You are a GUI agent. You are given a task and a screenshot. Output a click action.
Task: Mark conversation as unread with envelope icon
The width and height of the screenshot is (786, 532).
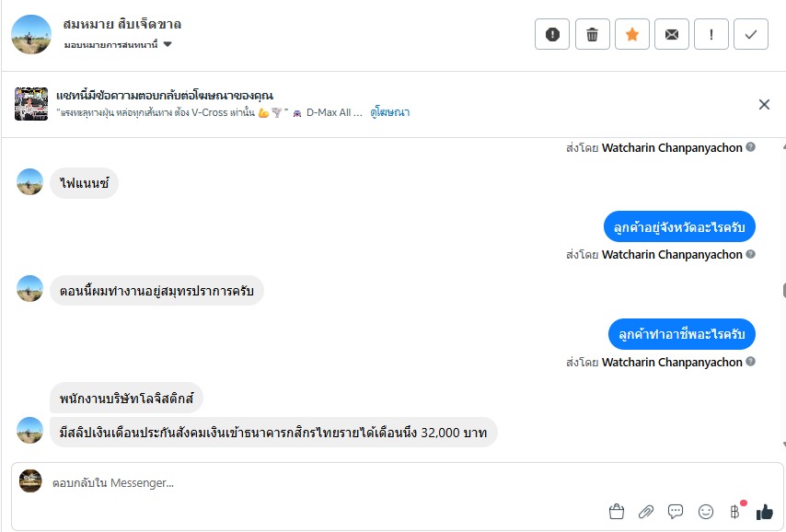[x=672, y=35]
